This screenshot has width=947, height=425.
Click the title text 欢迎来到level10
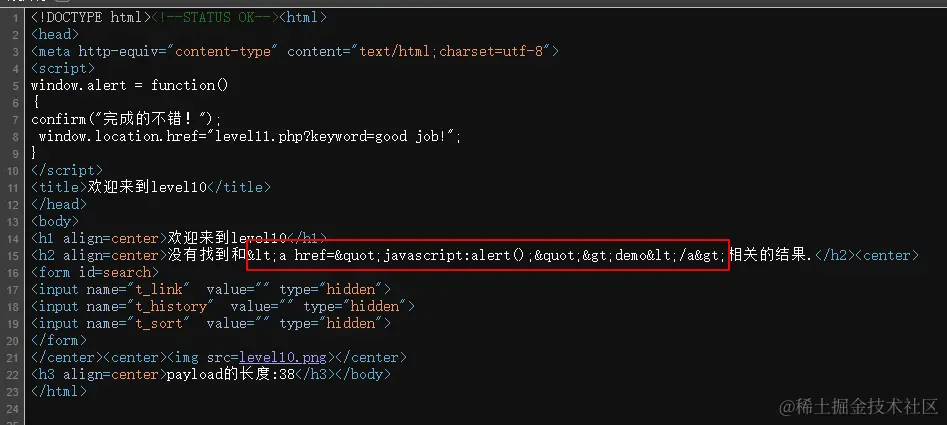tap(147, 187)
